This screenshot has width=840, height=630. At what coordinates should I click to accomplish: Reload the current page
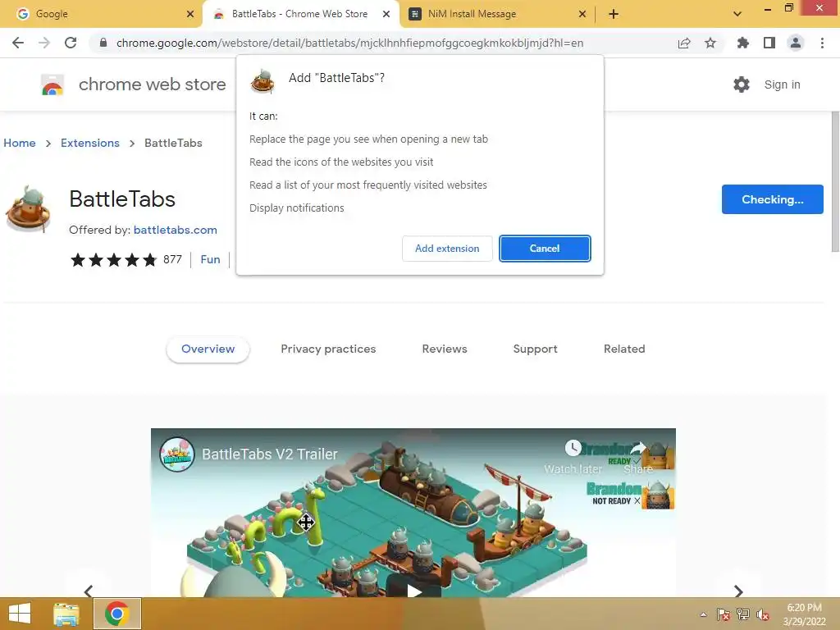pos(71,43)
